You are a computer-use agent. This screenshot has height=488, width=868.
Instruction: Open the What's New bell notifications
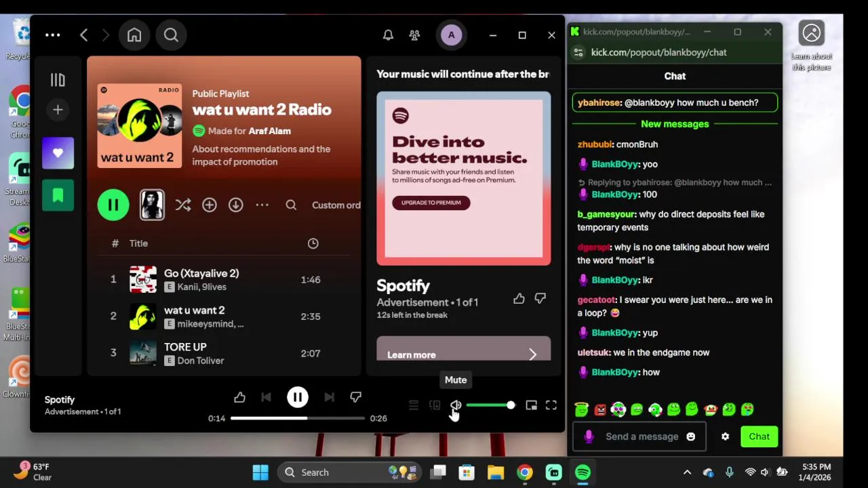pyautogui.click(x=388, y=35)
